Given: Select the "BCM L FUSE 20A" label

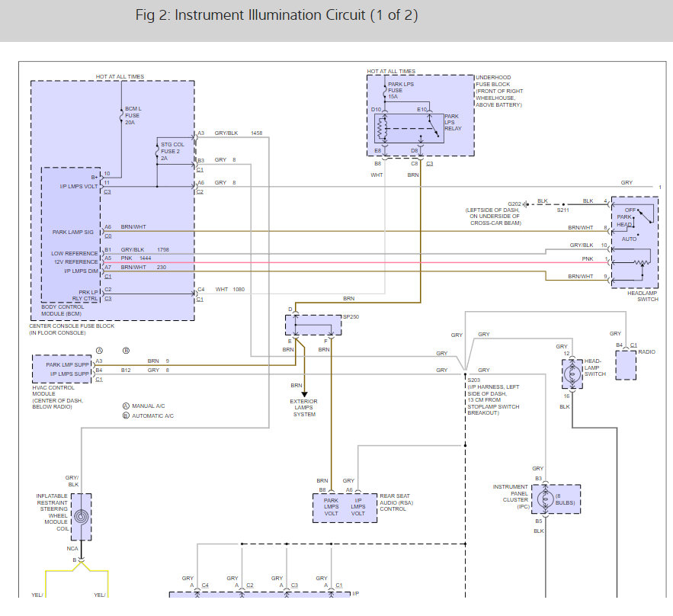Looking at the screenshot, I should click(133, 115).
